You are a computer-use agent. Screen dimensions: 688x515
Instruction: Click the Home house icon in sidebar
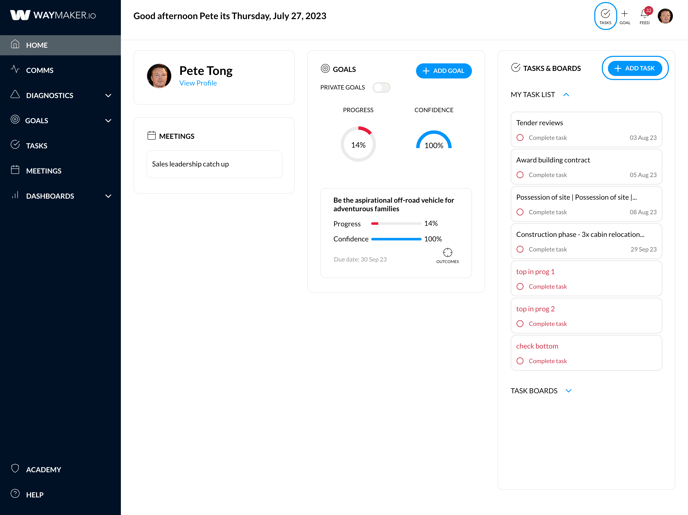15,44
